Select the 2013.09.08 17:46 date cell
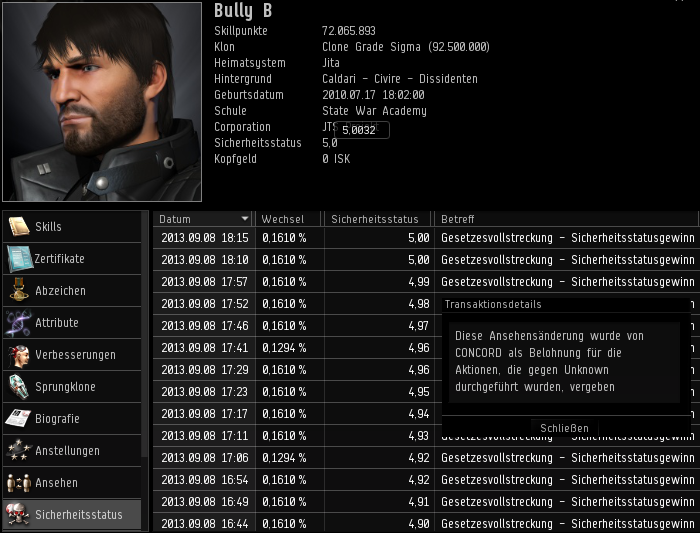Image resolution: width=700 pixels, height=533 pixels. tap(204, 325)
